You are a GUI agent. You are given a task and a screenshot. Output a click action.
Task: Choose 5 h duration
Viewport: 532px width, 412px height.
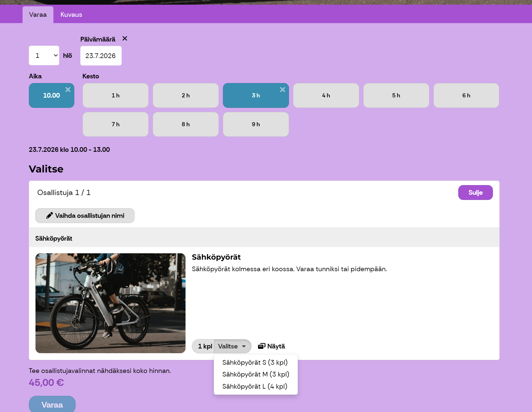click(x=396, y=95)
